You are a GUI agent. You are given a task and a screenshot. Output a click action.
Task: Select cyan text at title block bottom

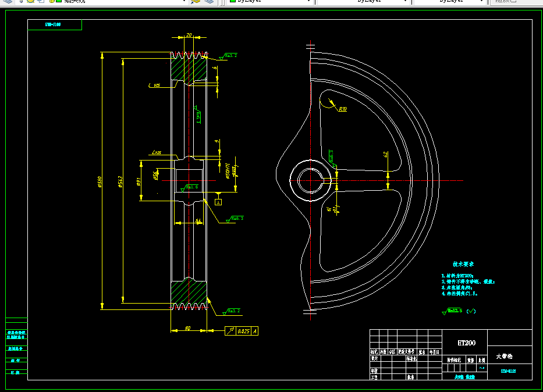click(465, 377)
